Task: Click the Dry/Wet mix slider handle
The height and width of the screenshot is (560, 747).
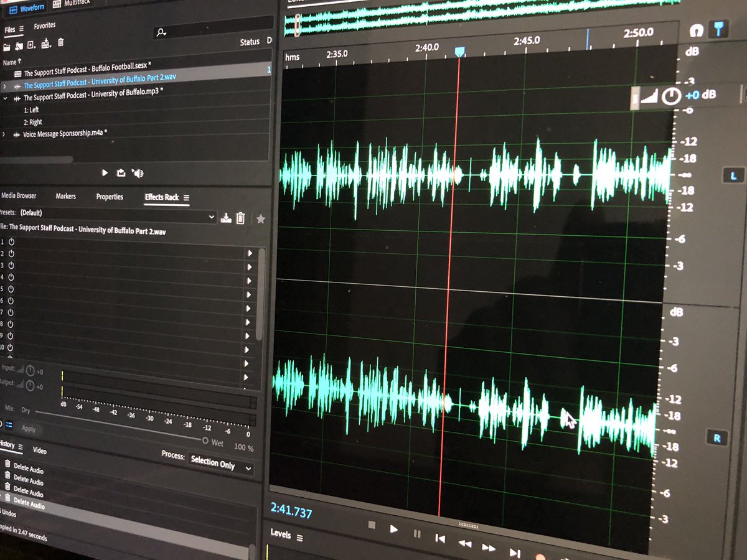Action: point(206,439)
